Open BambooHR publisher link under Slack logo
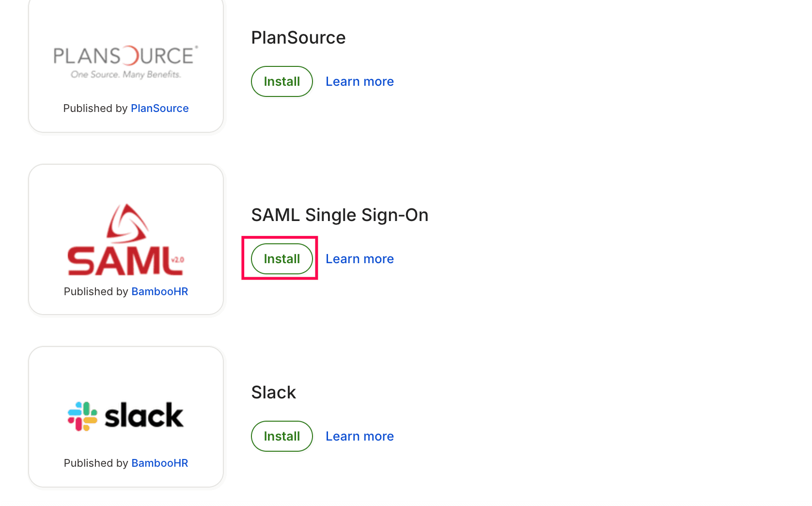The image size is (812, 506). pyautogui.click(x=159, y=463)
